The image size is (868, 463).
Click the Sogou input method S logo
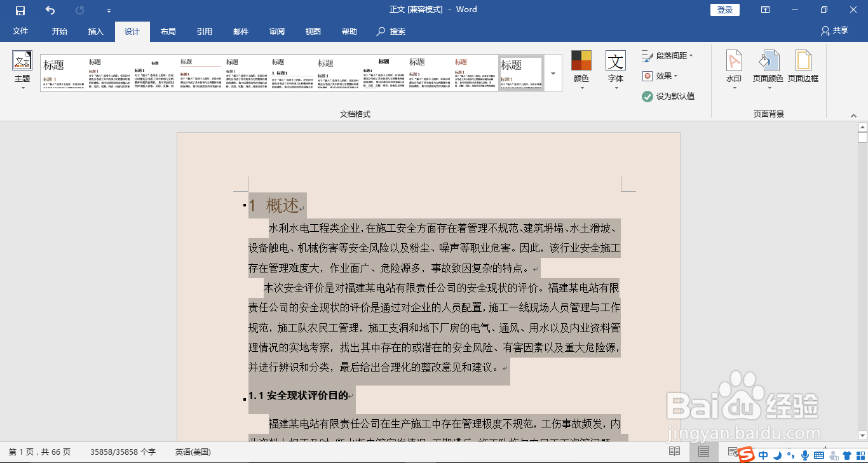click(x=747, y=455)
